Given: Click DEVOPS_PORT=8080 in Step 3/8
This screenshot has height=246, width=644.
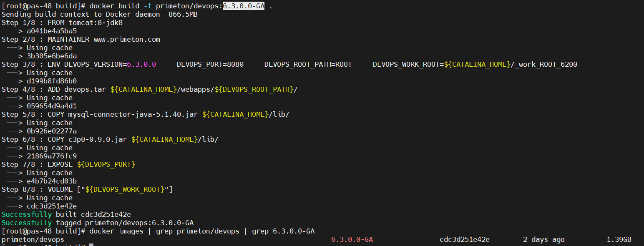Looking at the screenshot, I should [210, 64].
